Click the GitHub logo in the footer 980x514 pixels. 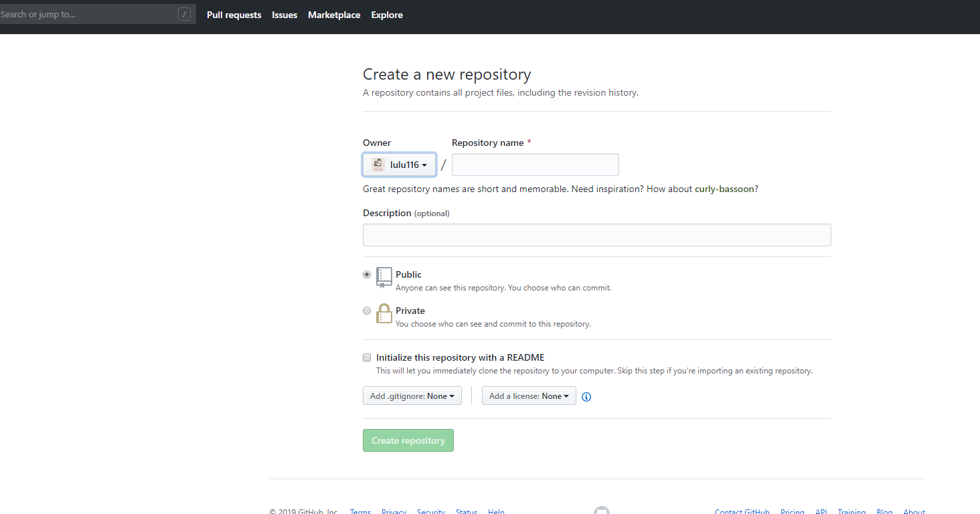(601, 510)
